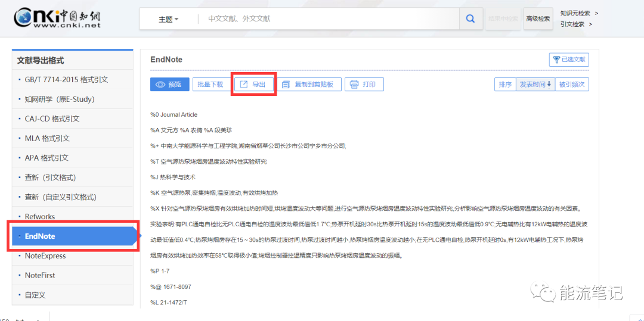Open the 引文检索 link
Screen dimensions: 644x321
point(576,24)
